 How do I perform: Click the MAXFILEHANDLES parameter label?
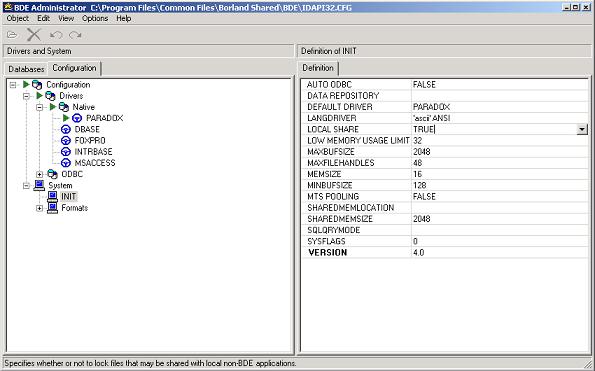(340, 163)
